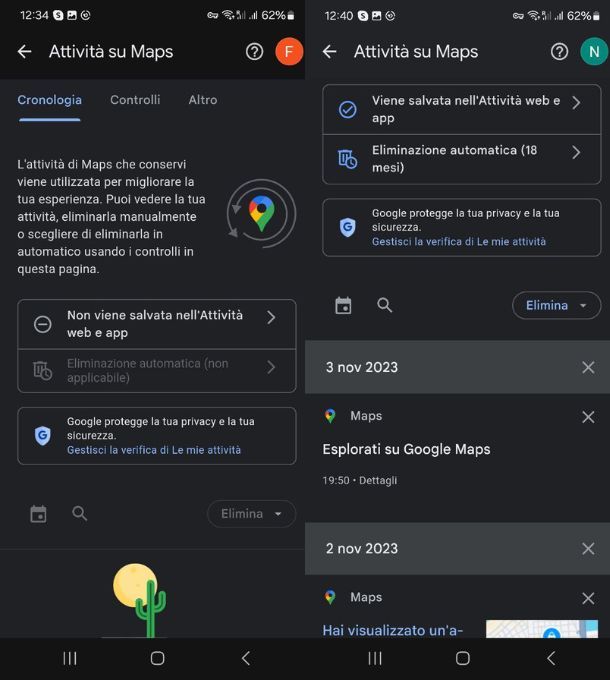Tap recent apps button on left navigation bar
The image size is (610, 680).
(x=70, y=658)
